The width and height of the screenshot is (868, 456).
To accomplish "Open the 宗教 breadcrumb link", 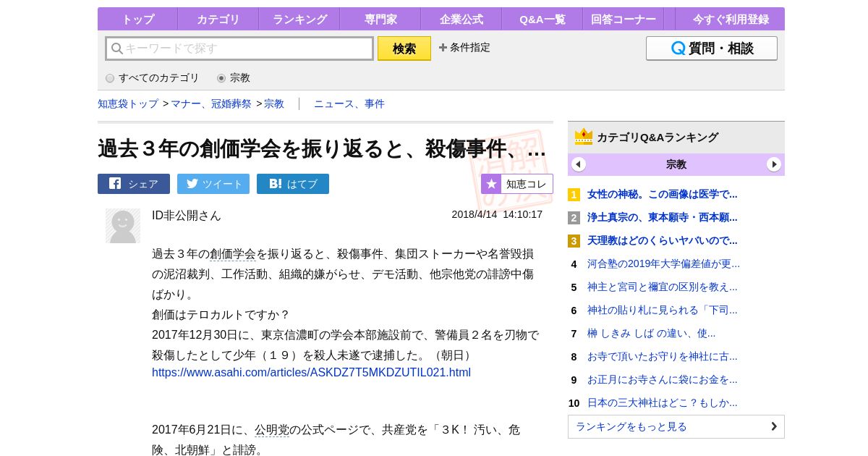I will pos(274,104).
